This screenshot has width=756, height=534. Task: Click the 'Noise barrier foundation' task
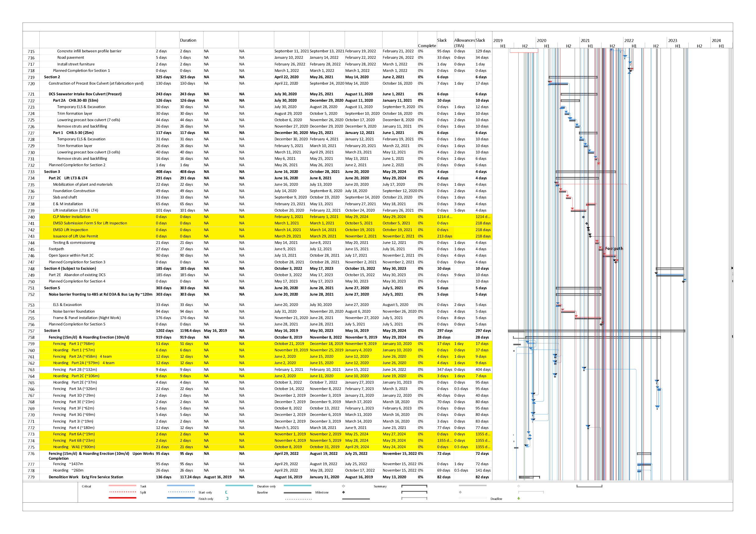point(74,311)
